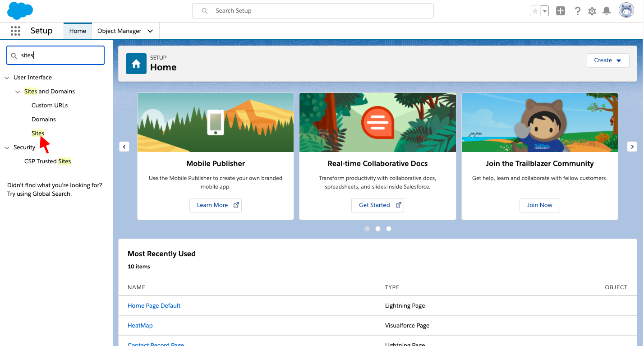Open the user profile avatar
Image resolution: width=644 pixels, height=346 pixels.
click(626, 10)
